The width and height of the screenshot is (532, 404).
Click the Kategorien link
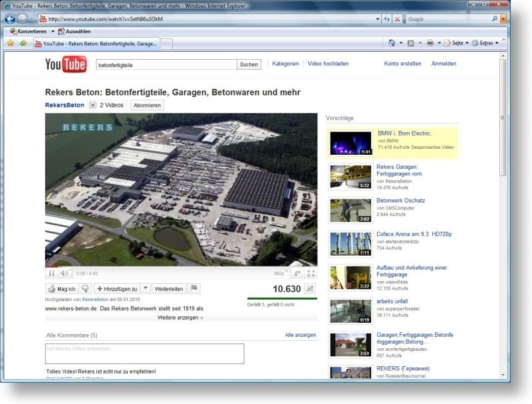[x=285, y=64]
